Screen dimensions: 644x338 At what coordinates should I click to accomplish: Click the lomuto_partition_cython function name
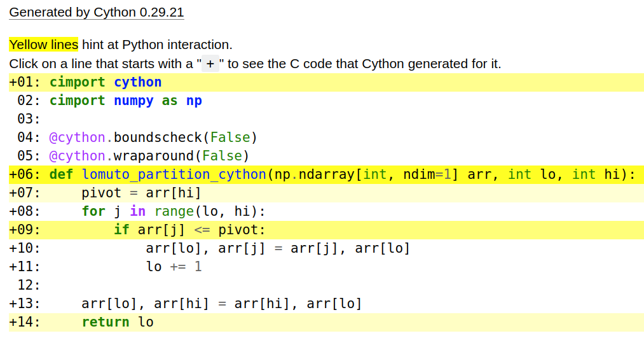point(174,174)
